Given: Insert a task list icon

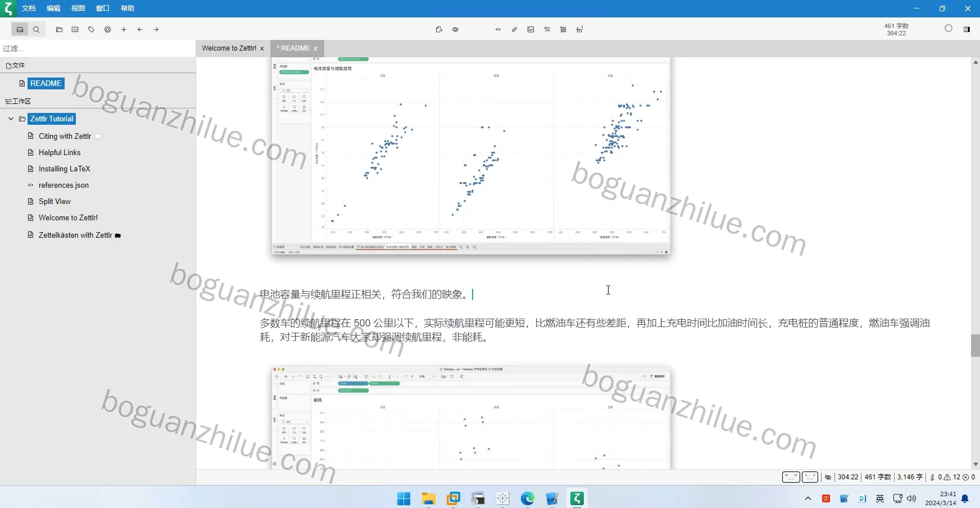Looking at the screenshot, I should click(547, 29).
